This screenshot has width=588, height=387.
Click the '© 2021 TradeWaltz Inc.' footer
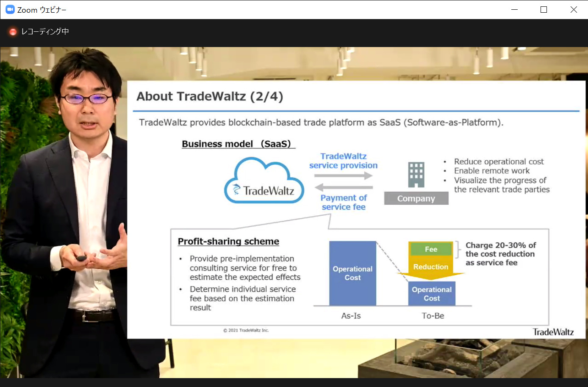tap(246, 330)
